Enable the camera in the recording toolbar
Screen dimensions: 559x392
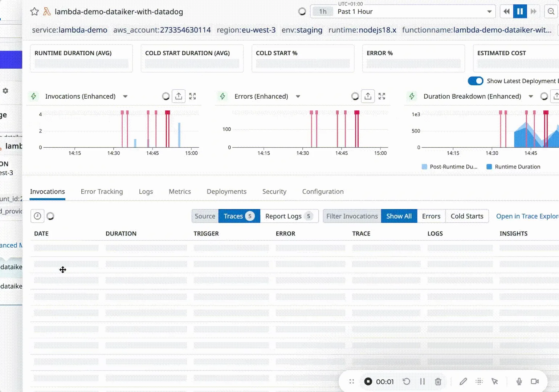(x=534, y=381)
